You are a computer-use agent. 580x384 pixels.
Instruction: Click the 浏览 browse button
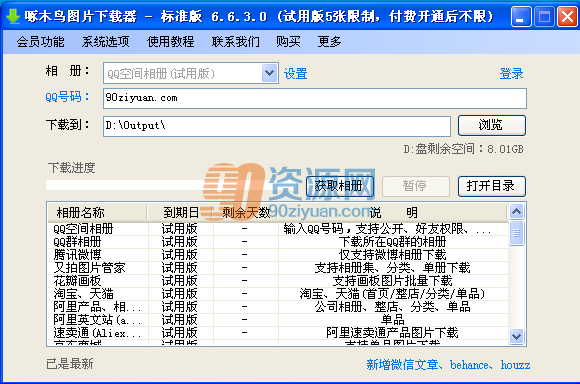pos(492,125)
